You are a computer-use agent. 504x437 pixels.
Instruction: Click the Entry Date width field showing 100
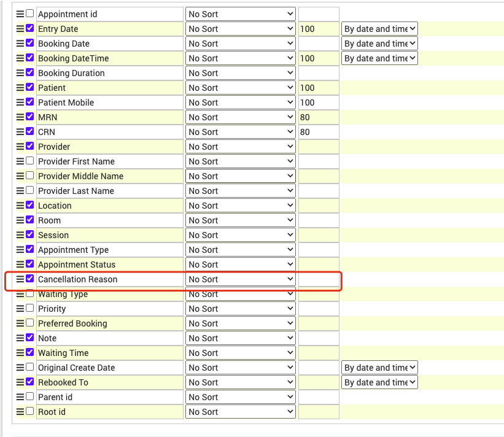(x=319, y=29)
